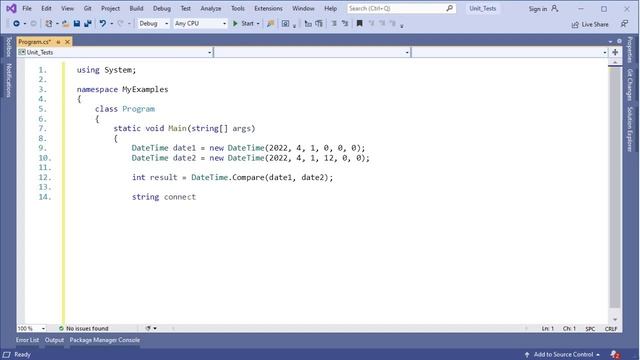Click the New Project toolbar icon
Viewport: 640px width, 360px height.
coord(49,24)
